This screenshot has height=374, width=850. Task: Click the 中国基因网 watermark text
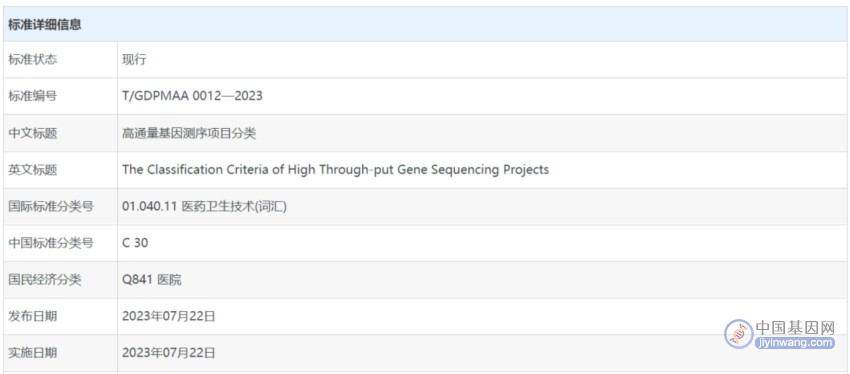[x=795, y=327]
